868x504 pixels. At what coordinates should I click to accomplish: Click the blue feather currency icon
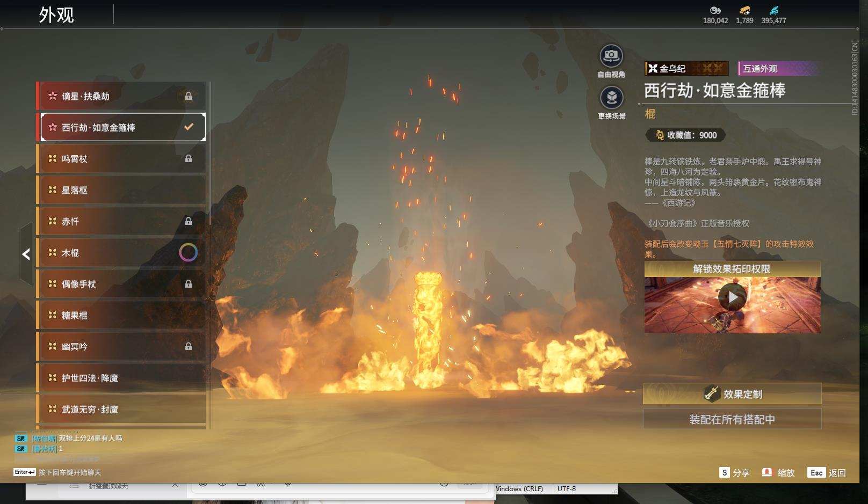pos(773,10)
